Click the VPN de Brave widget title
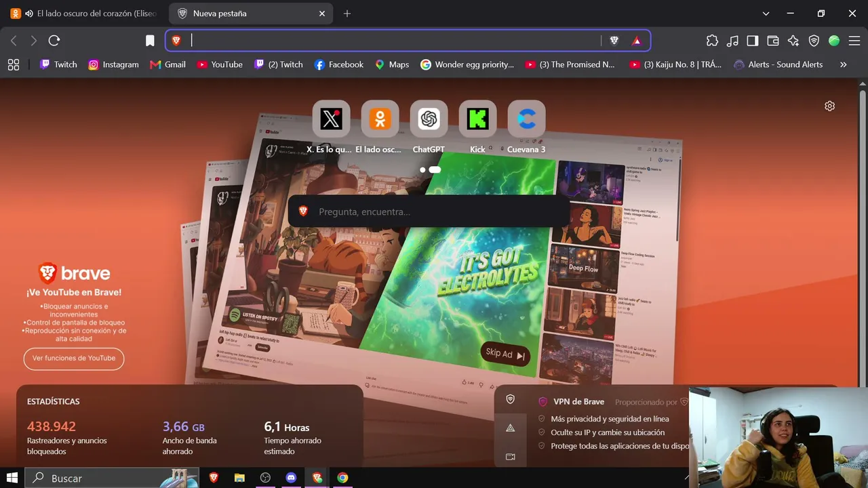Screen dimensions: 868x488 (x=578, y=402)
